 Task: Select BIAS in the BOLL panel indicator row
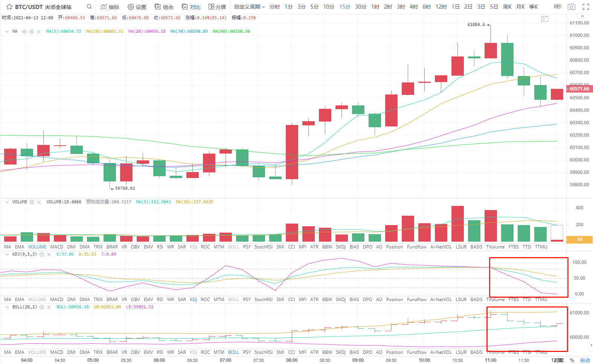click(x=354, y=352)
